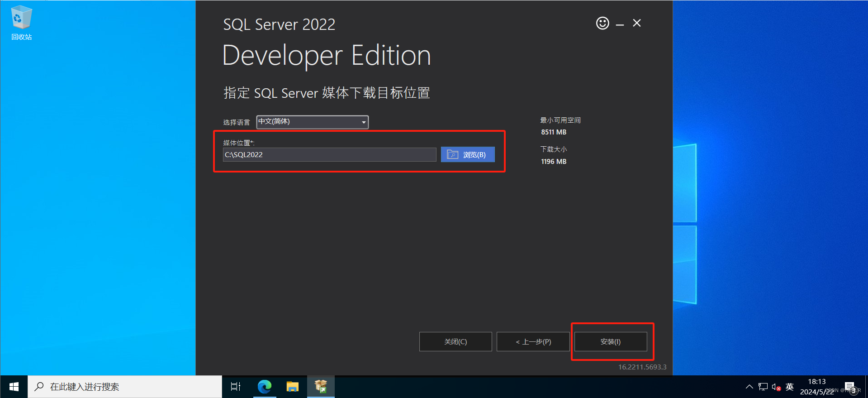Click the 选择语言 label

pos(237,122)
